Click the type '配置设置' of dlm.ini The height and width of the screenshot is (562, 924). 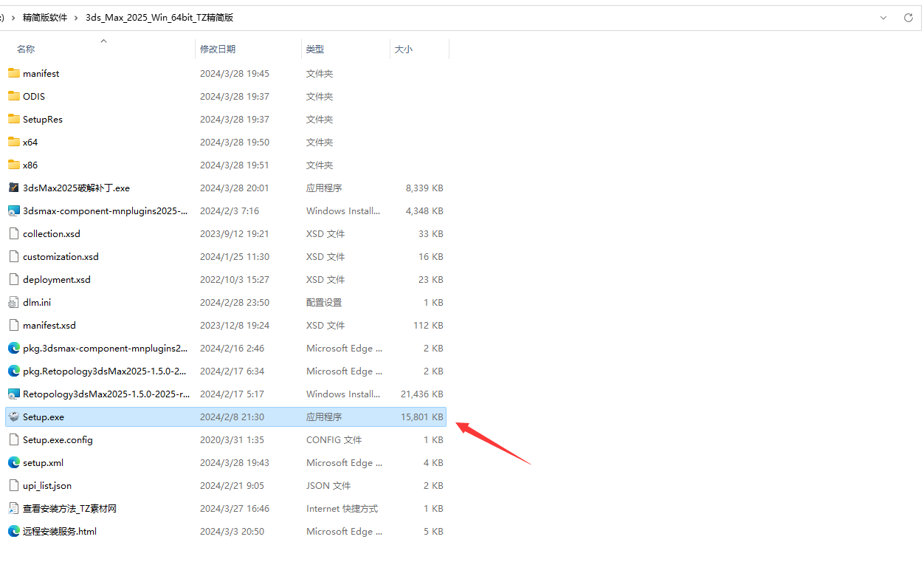coord(324,302)
